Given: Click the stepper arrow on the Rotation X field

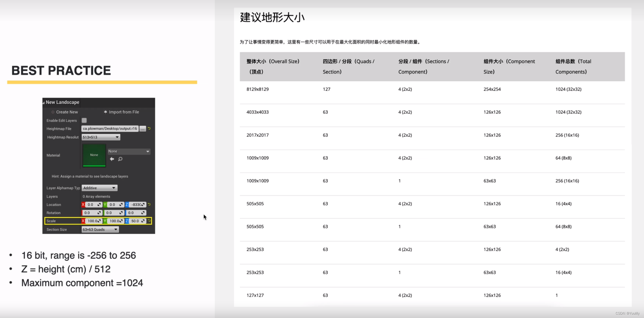Looking at the screenshot, I should 99,213.
